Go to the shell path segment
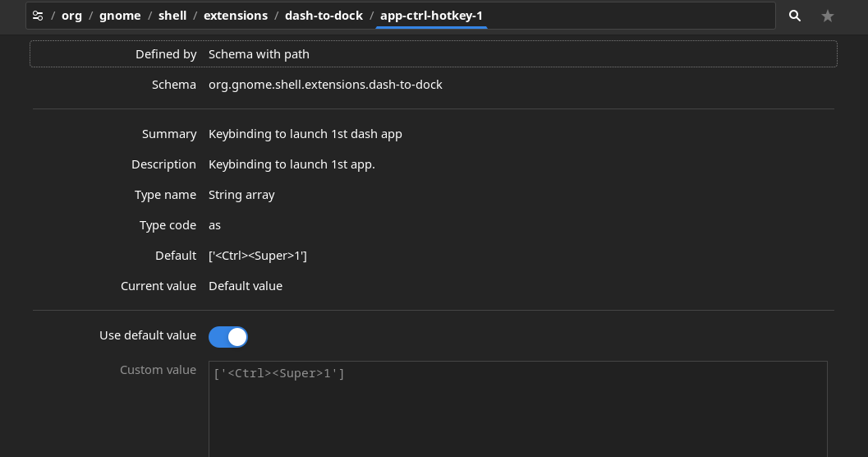 click(x=172, y=16)
